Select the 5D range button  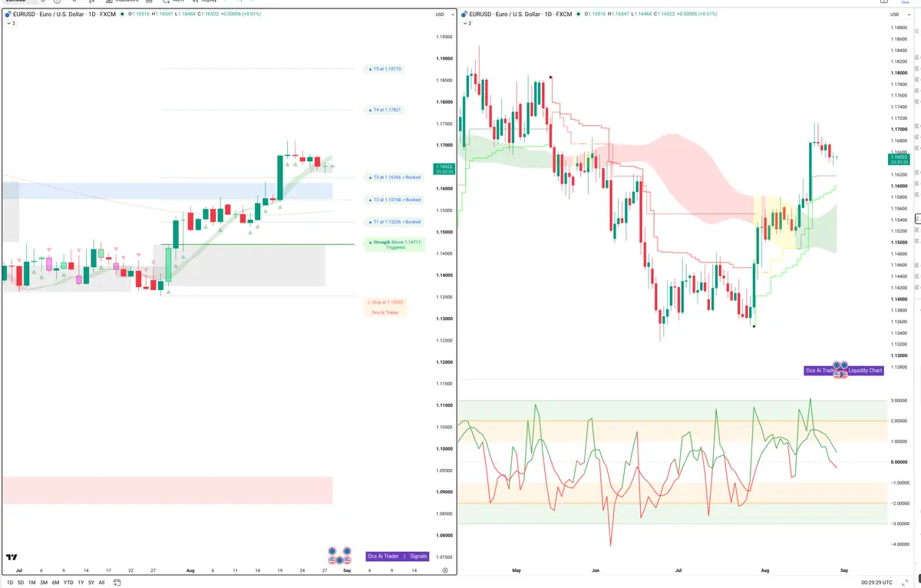(x=21, y=583)
